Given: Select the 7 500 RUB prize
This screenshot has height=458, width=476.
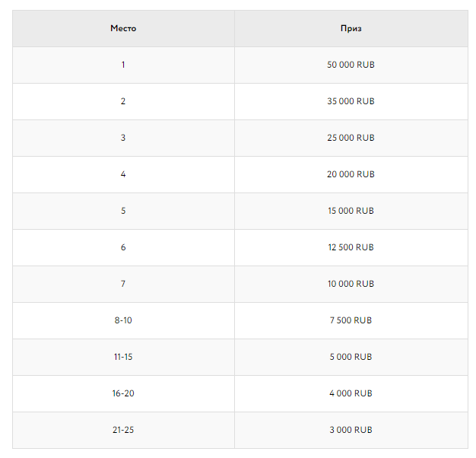Looking at the screenshot, I should pos(351,320).
